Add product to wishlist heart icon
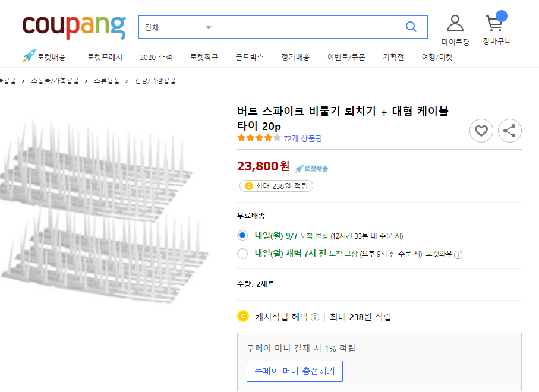 (x=481, y=131)
